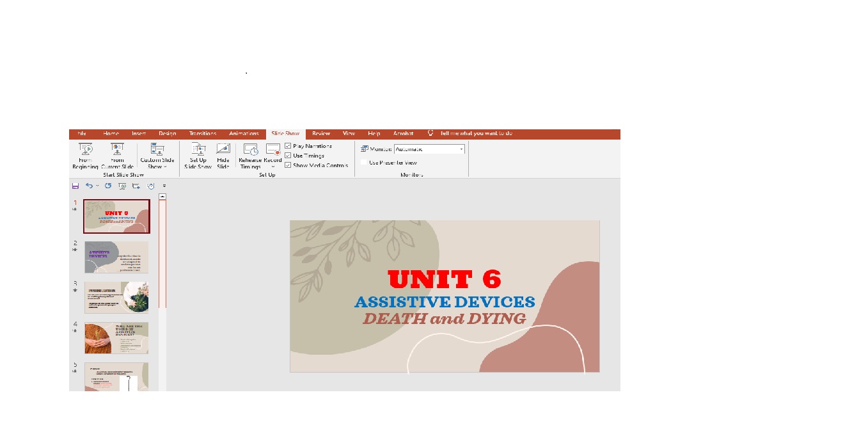Open the Acrobat tab

pyautogui.click(x=403, y=134)
